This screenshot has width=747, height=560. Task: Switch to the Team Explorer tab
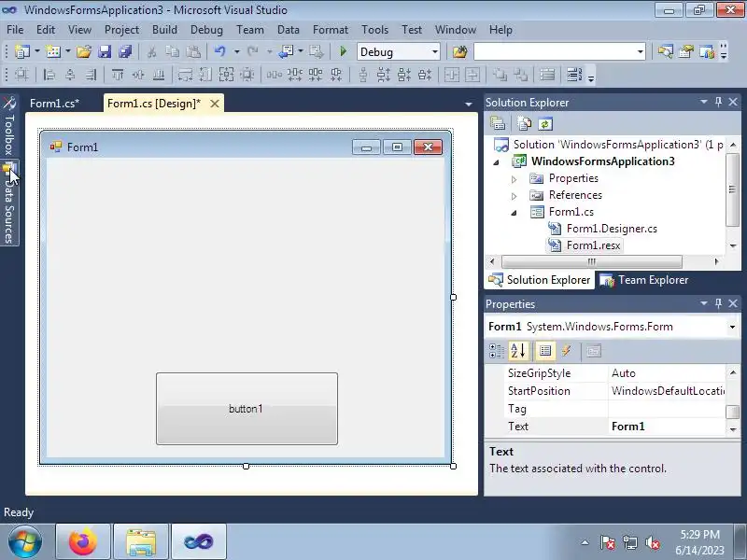tap(643, 280)
